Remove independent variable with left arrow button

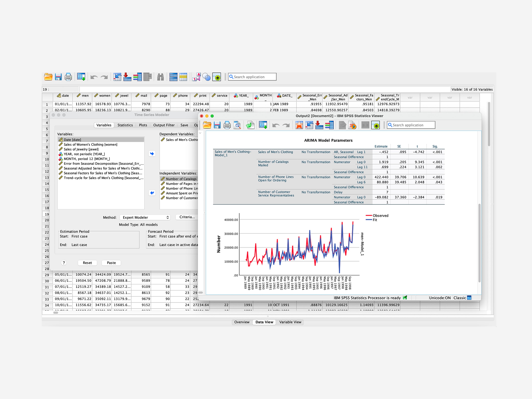coord(152,193)
